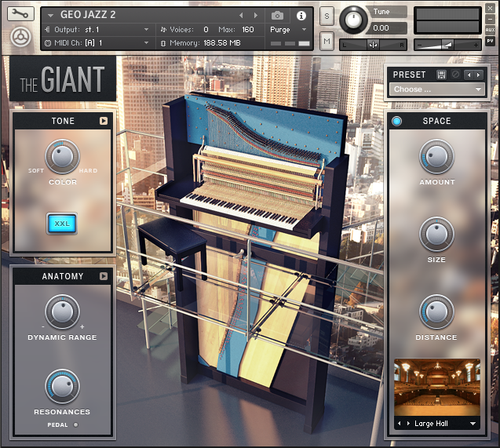Expand the ANATOMY panel with arrow
Viewport: 500px width, 448px height.
pos(104,276)
